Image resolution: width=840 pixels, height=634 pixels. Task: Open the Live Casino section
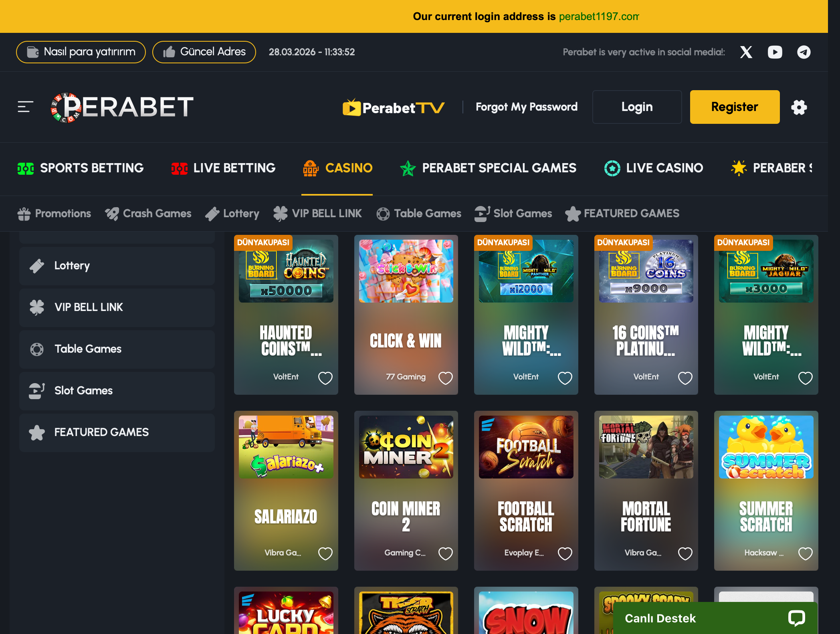tap(654, 168)
